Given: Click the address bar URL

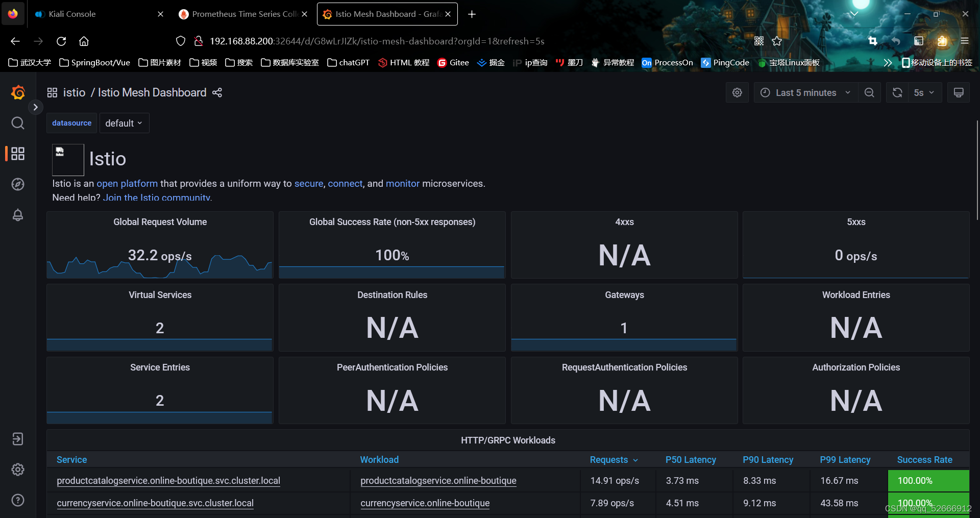Looking at the screenshot, I should [377, 41].
